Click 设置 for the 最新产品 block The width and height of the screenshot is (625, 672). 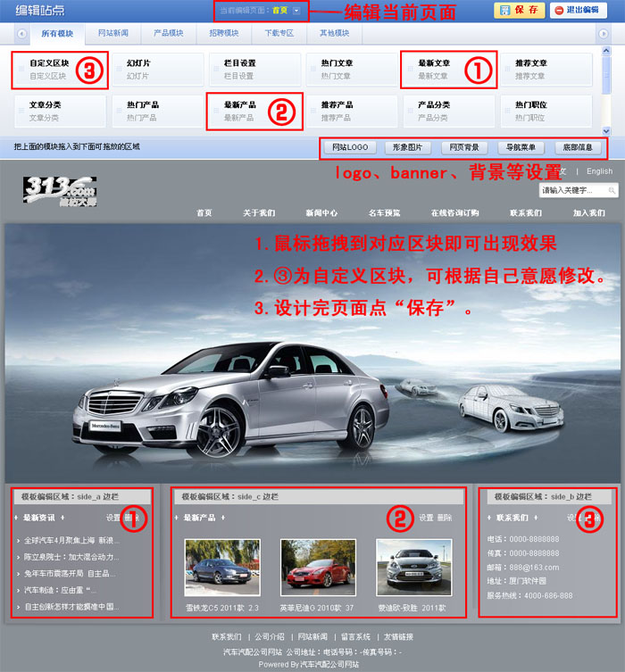coord(426,518)
